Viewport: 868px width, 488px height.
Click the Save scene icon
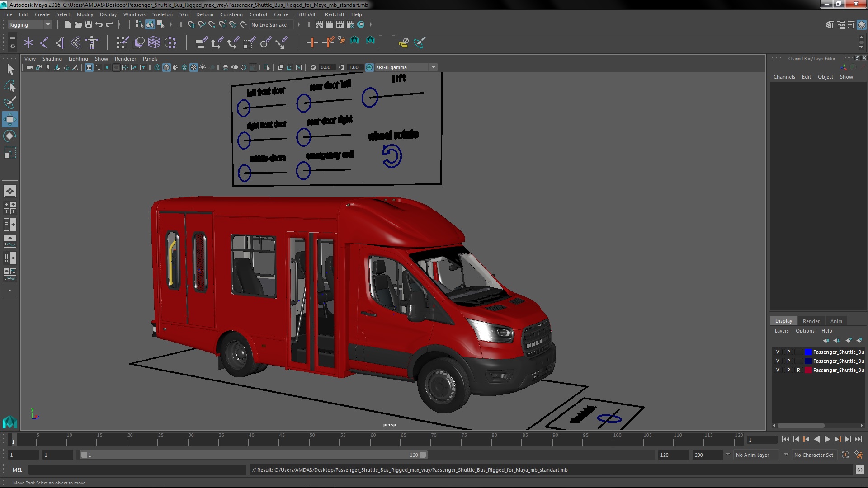click(x=89, y=25)
